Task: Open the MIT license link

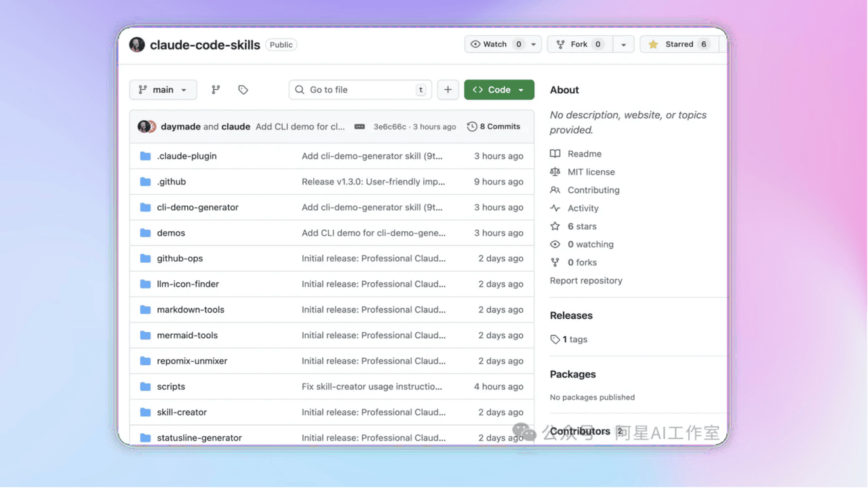Action: (591, 172)
